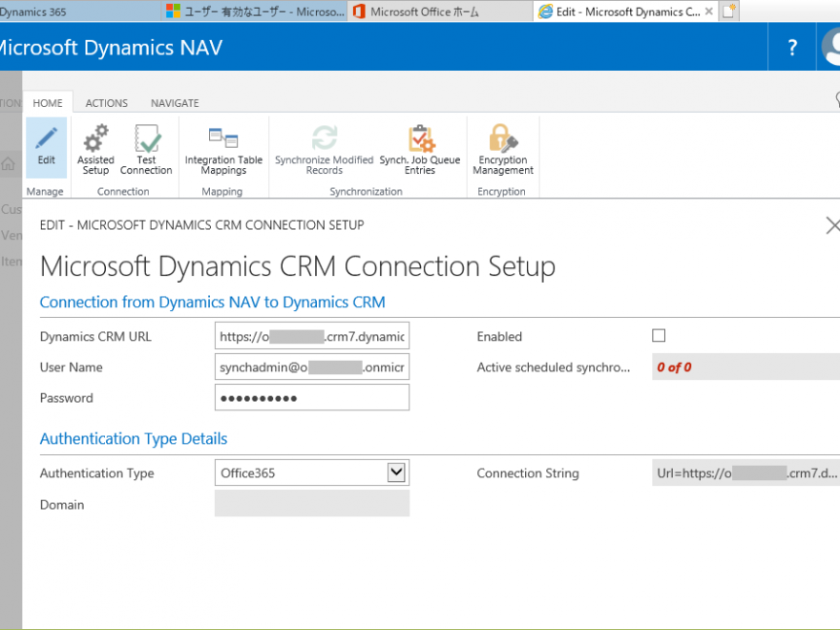Collapse Connection from Dynamics NAV section
The image size is (840, 630).
click(212, 303)
